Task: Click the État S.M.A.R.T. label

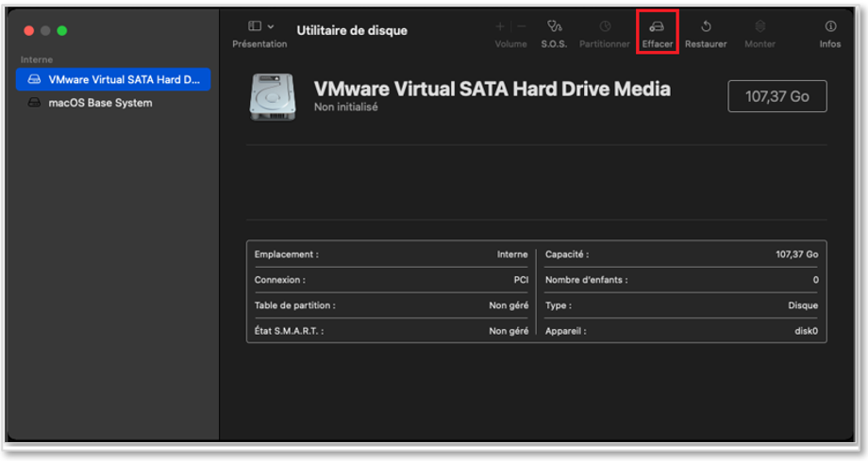Action: [289, 331]
